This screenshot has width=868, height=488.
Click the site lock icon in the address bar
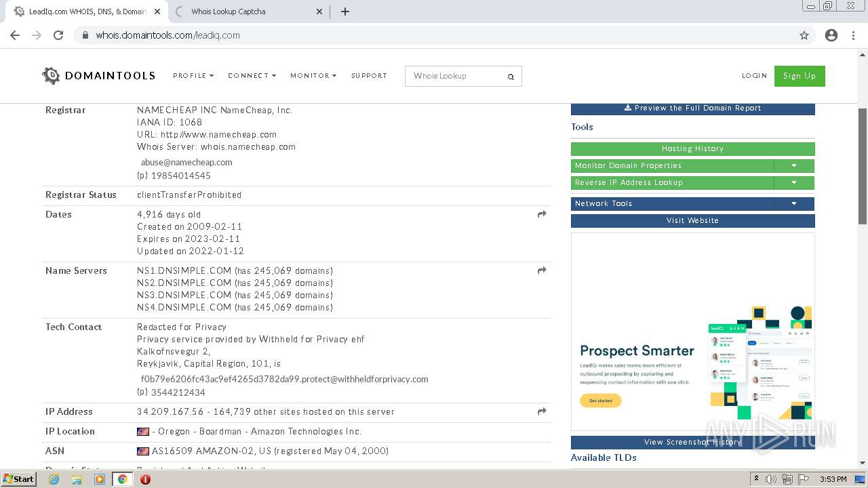(85, 35)
